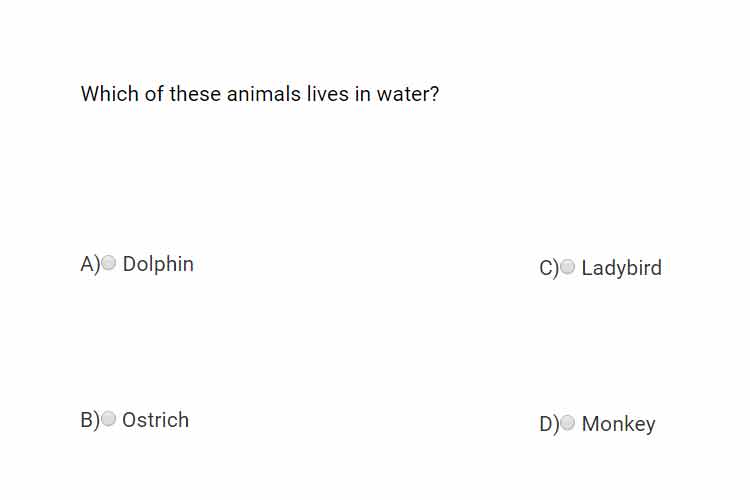Choose answer A by its circle
Image resolution: width=750 pixels, height=500 pixels.
click(109, 263)
